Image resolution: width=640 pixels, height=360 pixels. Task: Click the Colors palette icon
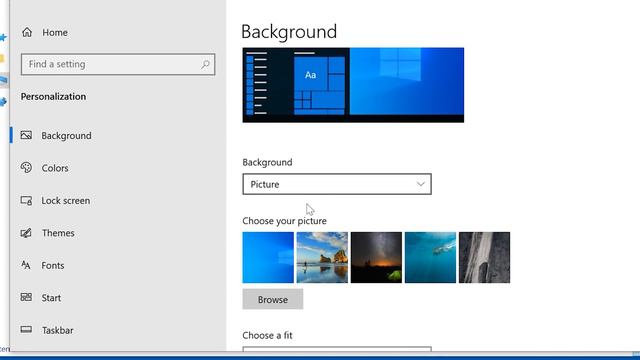pos(26,168)
